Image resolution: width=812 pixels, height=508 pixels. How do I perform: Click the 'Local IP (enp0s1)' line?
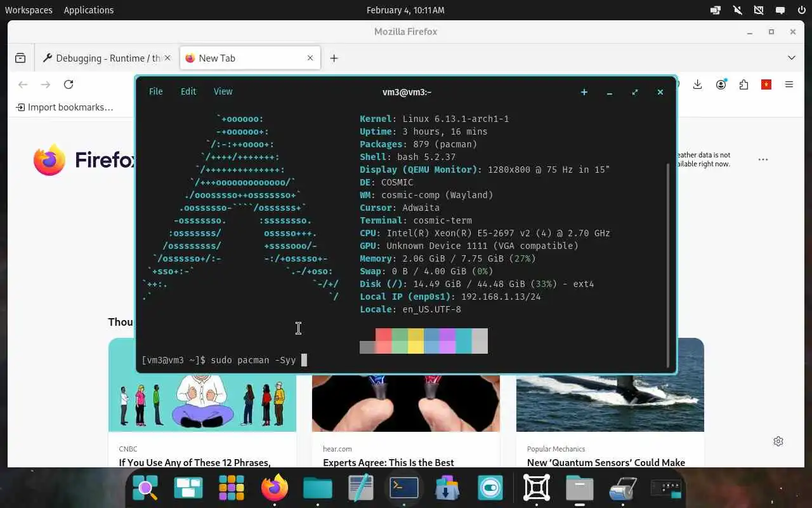pos(450,297)
